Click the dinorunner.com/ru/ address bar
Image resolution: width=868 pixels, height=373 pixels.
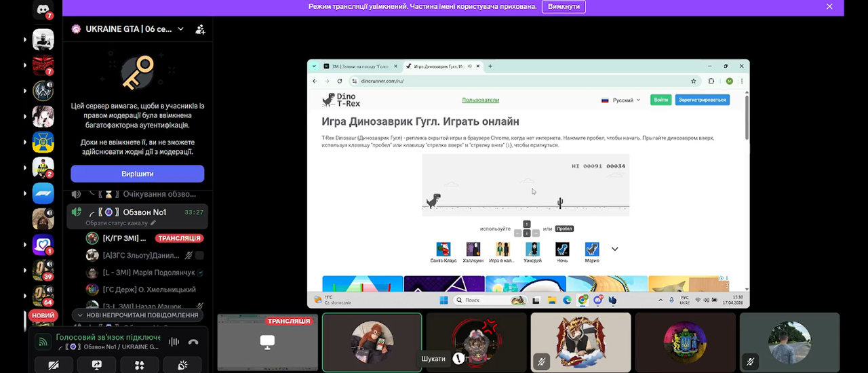point(522,81)
